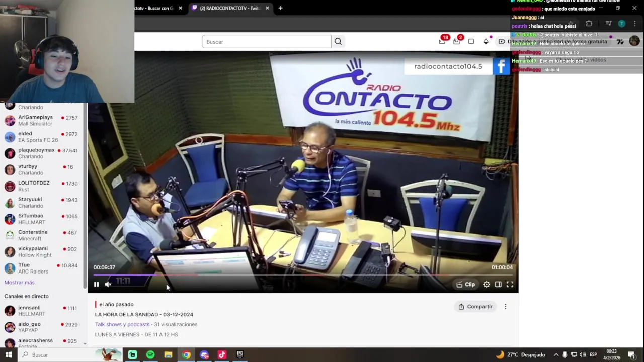Click the Chrome profile circle icon
This screenshot has width=644, height=362.
point(621,24)
